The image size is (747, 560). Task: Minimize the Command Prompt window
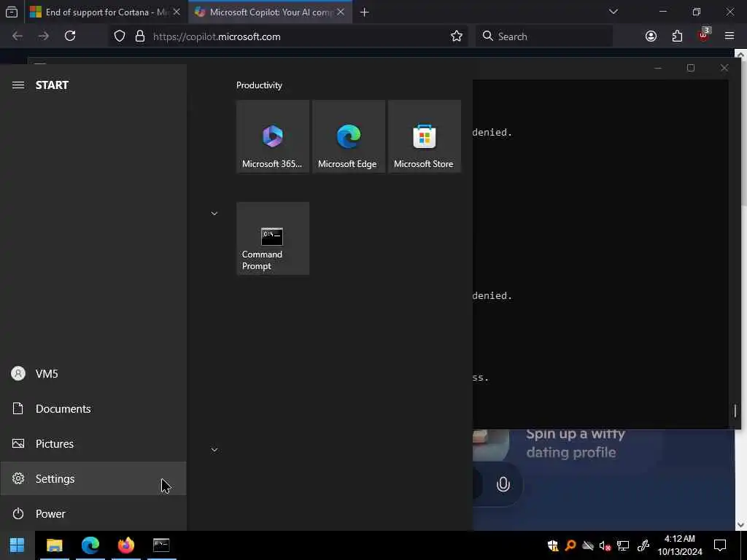coord(658,69)
